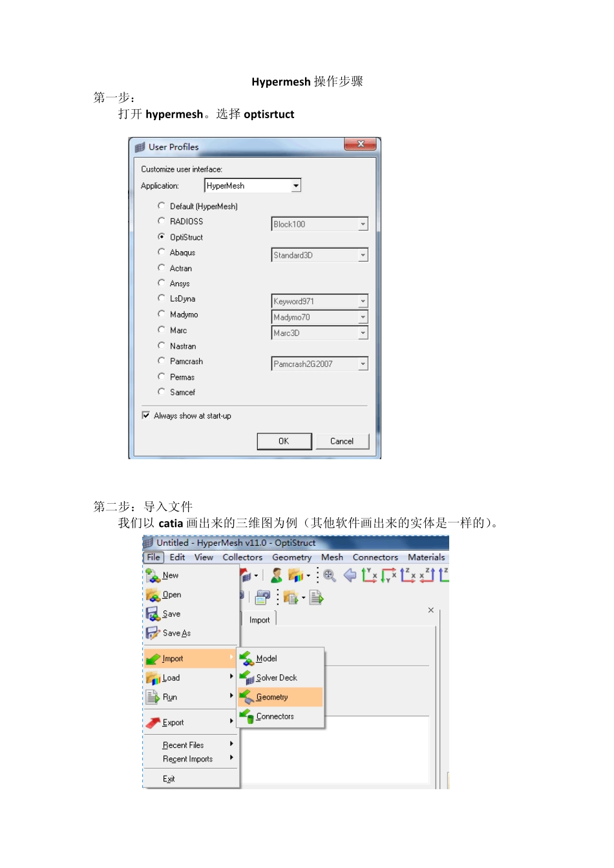Click the Geometry import icon
This screenshot has height=868, width=614.
(x=247, y=697)
